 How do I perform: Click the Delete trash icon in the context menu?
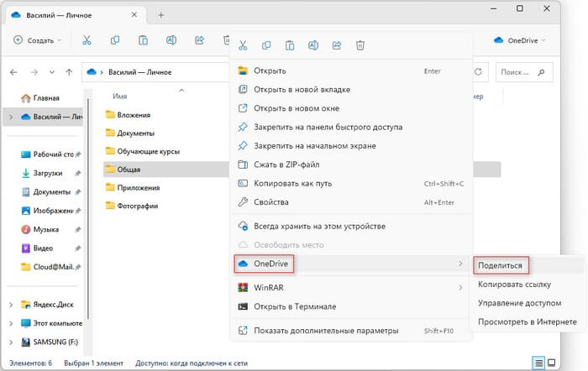(360, 45)
